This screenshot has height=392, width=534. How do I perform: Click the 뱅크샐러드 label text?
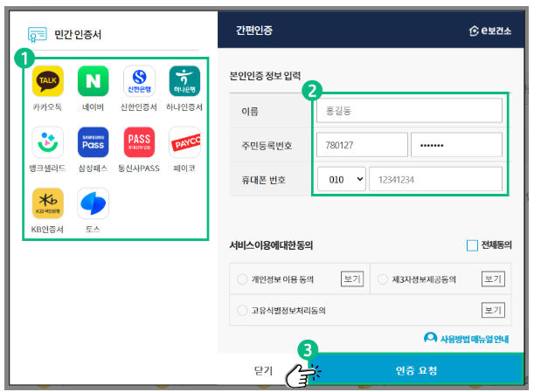[47, 168]
